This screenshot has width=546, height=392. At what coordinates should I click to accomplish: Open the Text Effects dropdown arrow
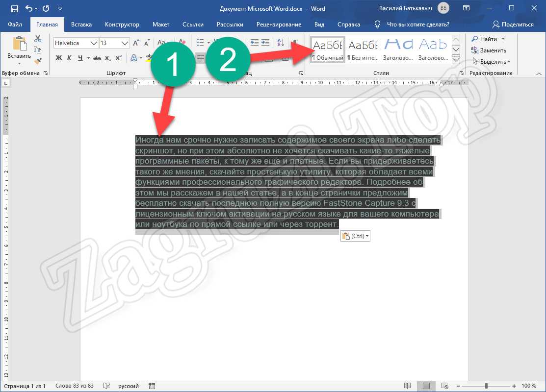point(141,58)
